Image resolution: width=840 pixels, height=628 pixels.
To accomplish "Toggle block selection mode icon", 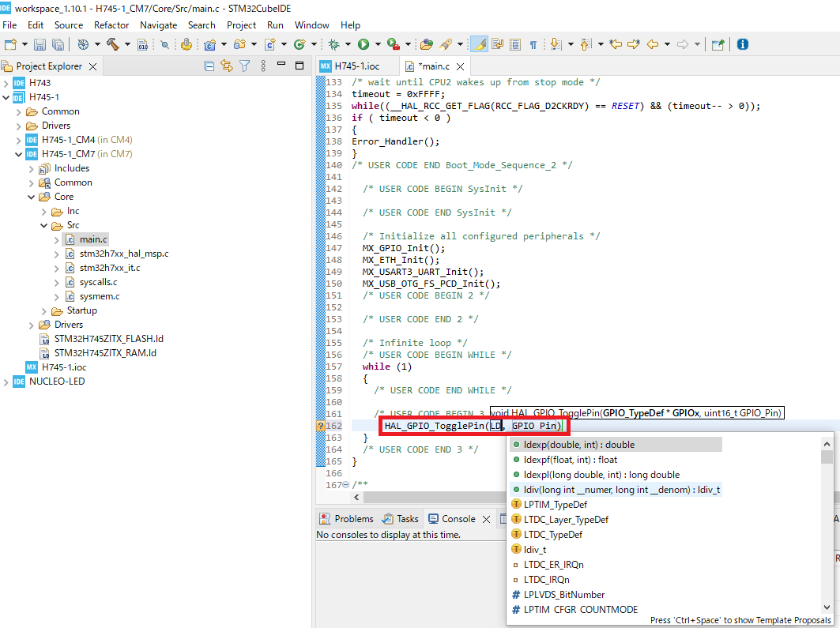I will pos(515,44).
